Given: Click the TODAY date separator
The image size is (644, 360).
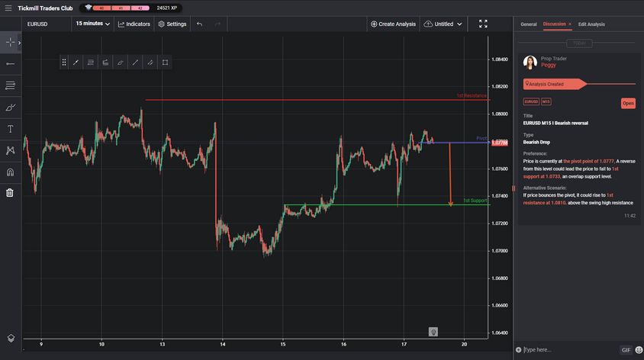Looking at the screenshot, I should (x=579, y=43).
